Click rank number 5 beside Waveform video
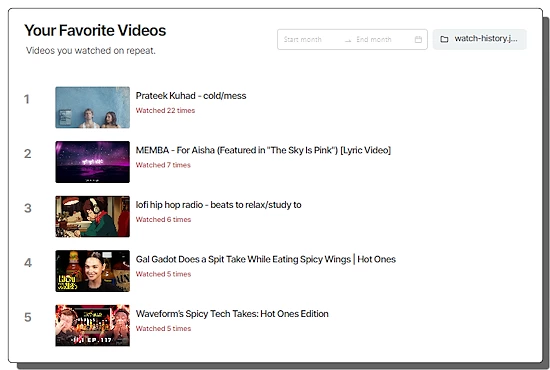The width and height of the screenshot is (550, 370). (28, 317)
